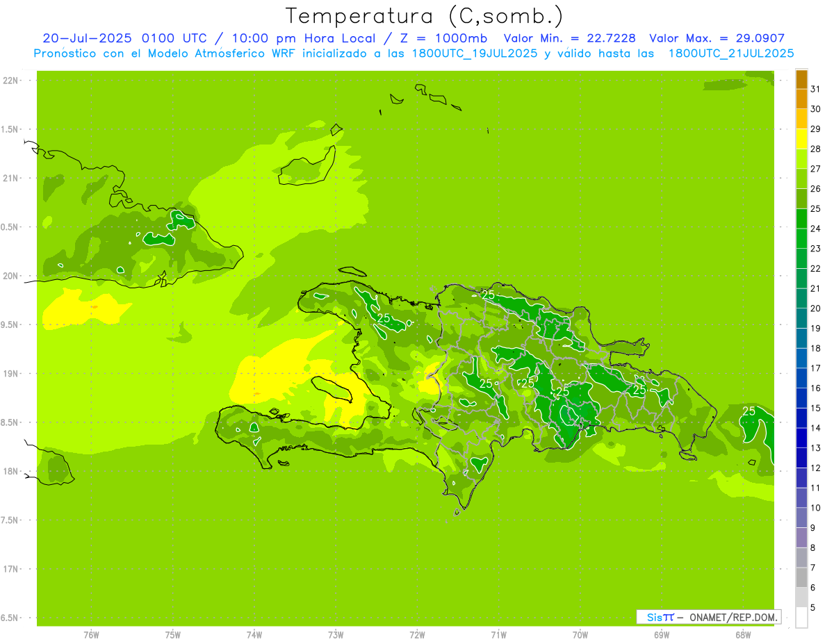The height and width of the screenshot is (644, 834).
Task: Pick the white swatch below colorbar 5
Action: pyautogui.click(x=801, y=618)
